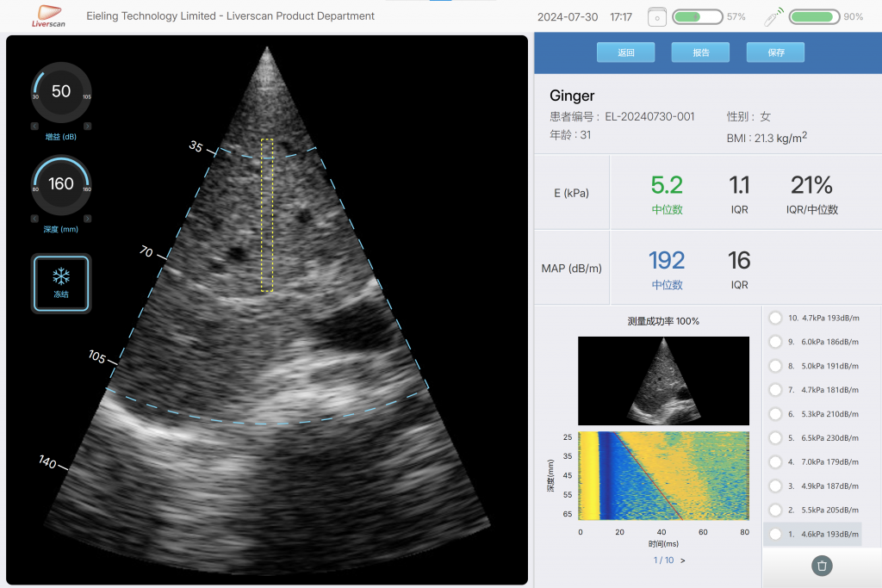
Task: Click the gain dial showing 50 dB
Action: pyautogui.click(x=60, y=90)
